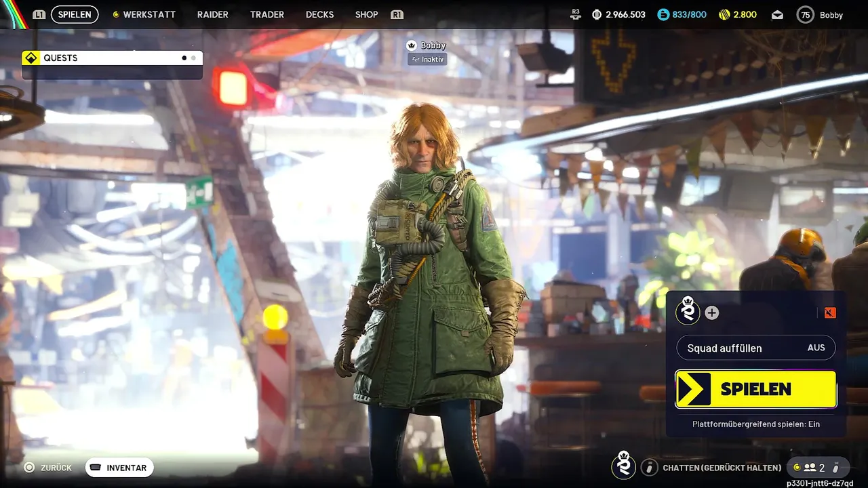Viewport: 868px width, 488px height.
Task: Open the RAIDER tab
Action: pos(213,14)
